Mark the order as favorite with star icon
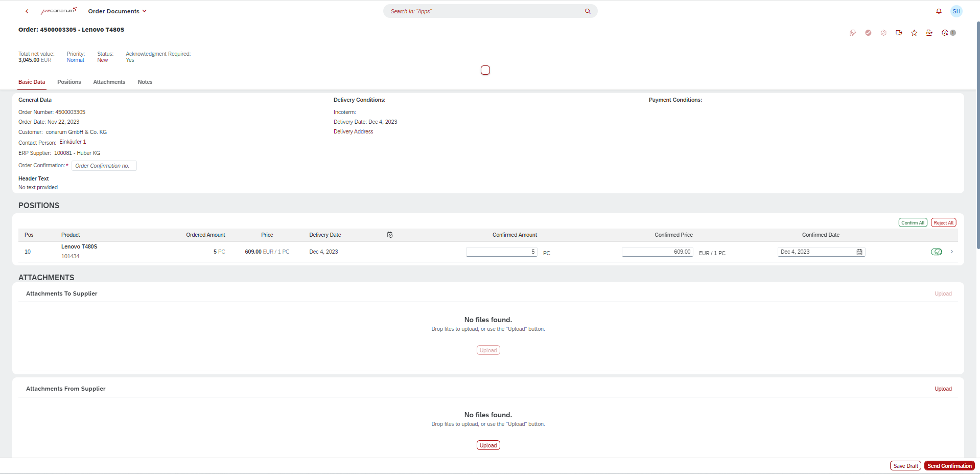Viewport: 980px width, 474px height. tap(914, 33)
